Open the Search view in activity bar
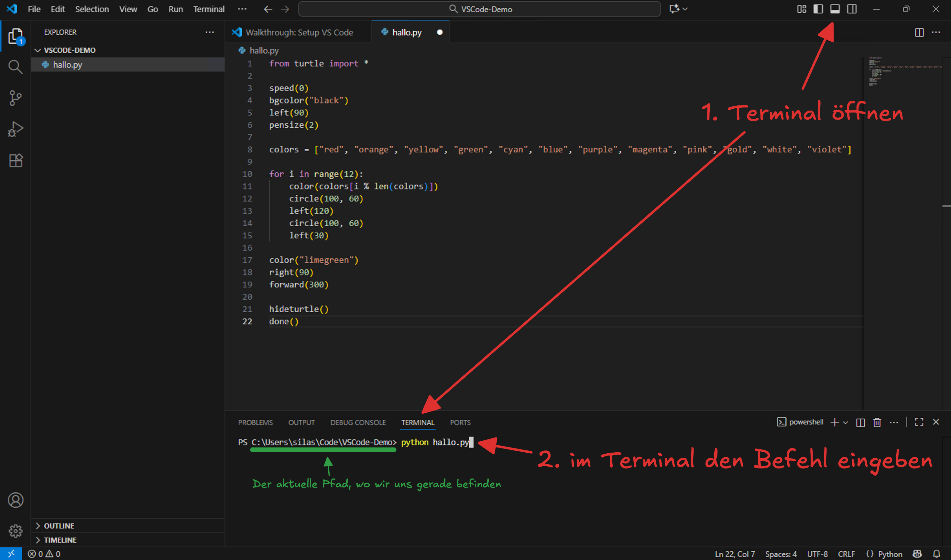The height and width of the screenshot is (560, 951). 15,67
